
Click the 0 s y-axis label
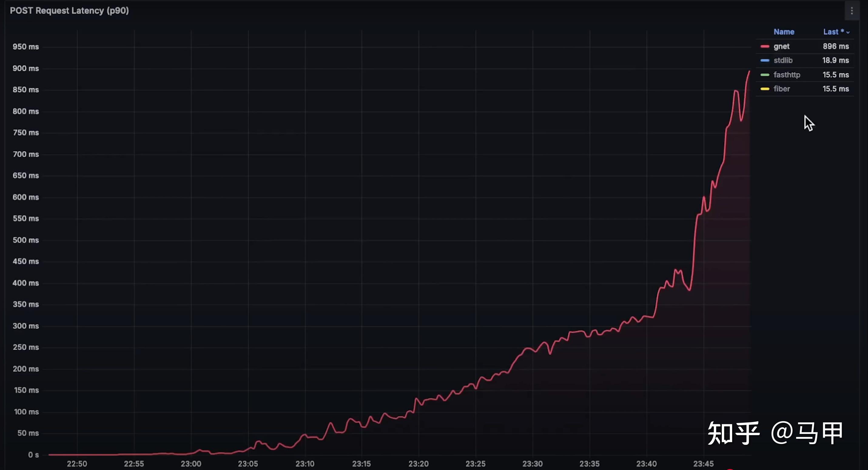(x=33, y=455)
